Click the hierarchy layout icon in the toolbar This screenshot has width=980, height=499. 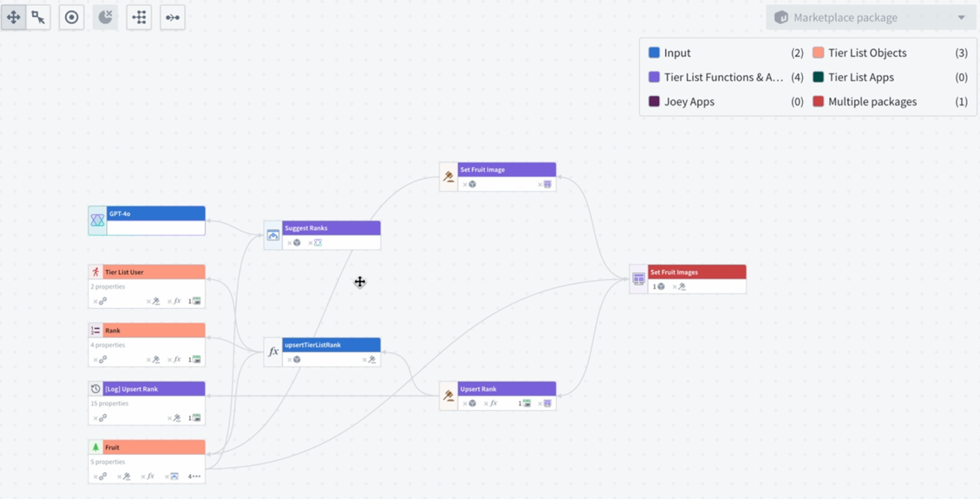[138, 17]
